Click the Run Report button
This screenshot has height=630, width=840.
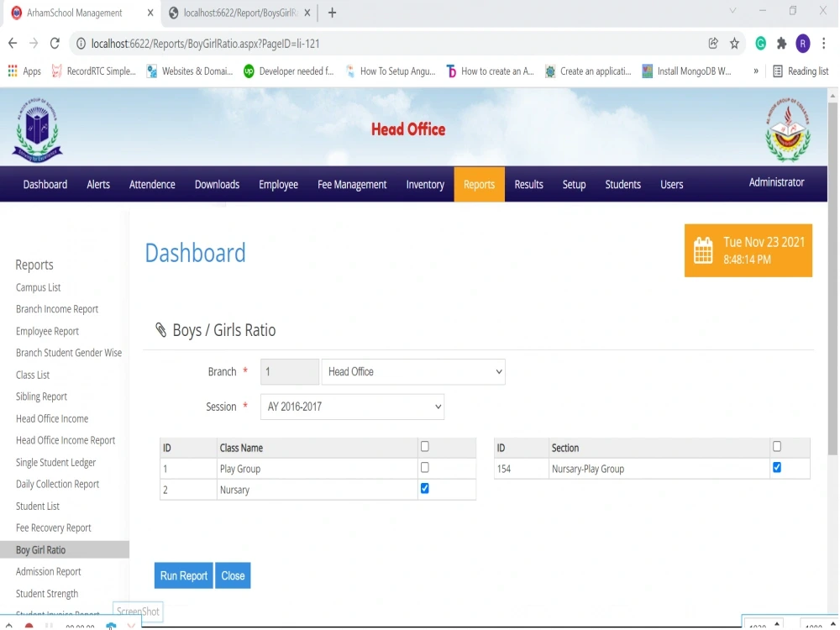(x=183, y=575)
